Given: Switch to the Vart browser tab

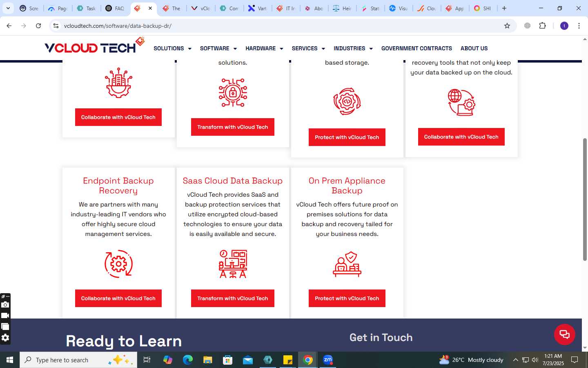Looking at the screenshot, I should tap(258, 8).
